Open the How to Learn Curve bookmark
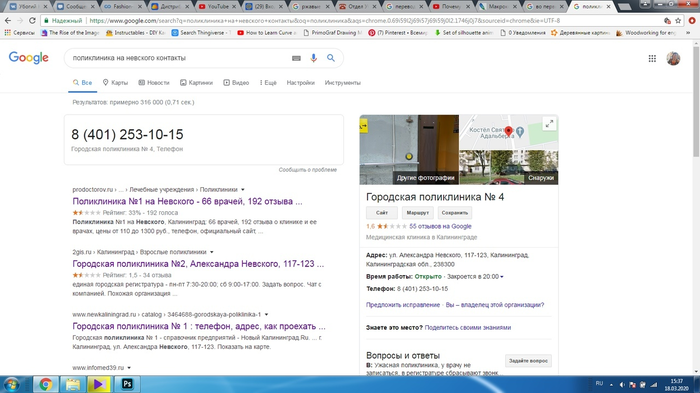This screenshot has width=700, height=393. (267, 33)
